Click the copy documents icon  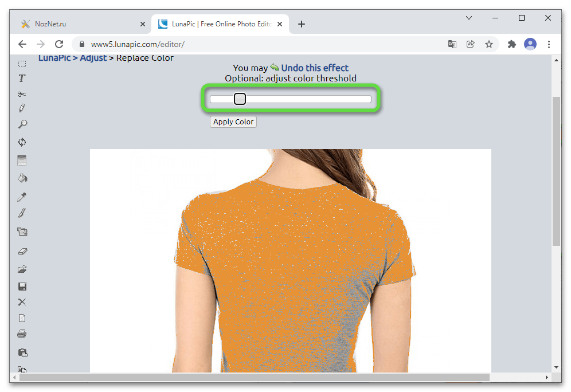tap(22, 369)
